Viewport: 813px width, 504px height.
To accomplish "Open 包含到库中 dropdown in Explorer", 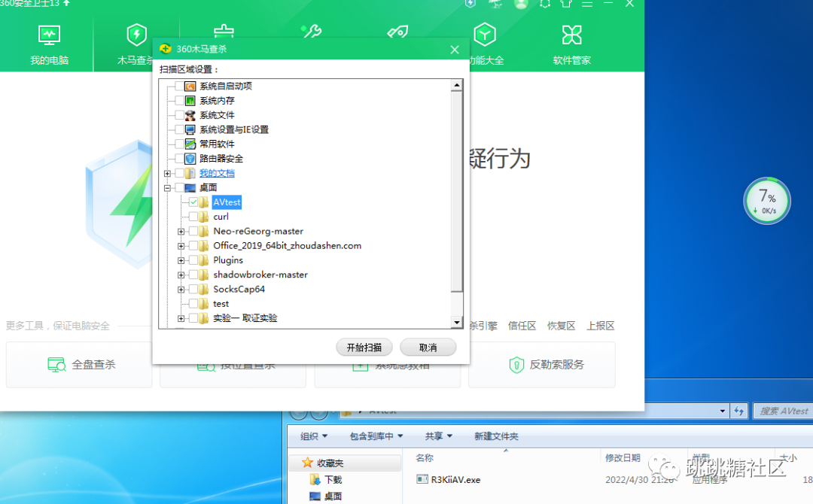I will [x=376, y=436].
